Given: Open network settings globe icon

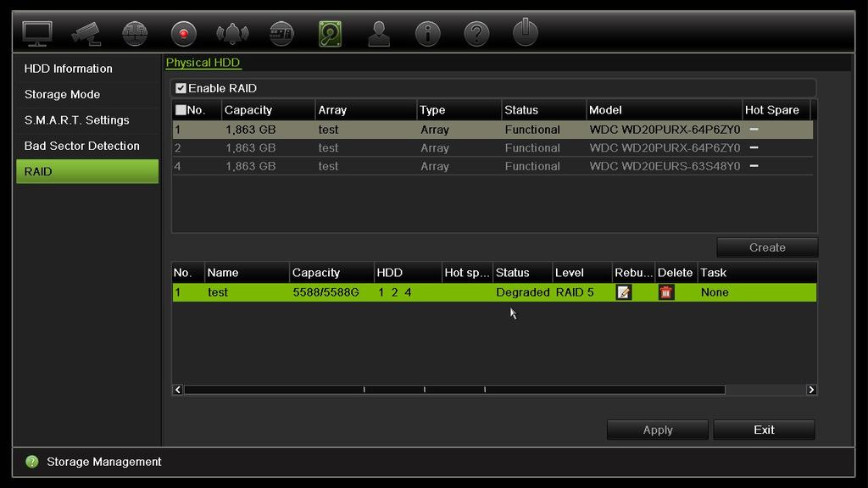Looking at the screenshot, I should coord(135,33).
